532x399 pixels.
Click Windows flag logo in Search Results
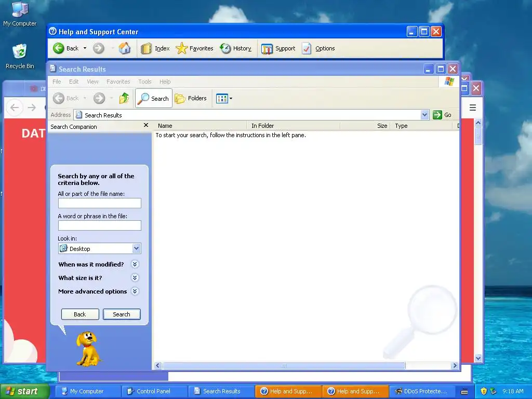pos(449,82)
